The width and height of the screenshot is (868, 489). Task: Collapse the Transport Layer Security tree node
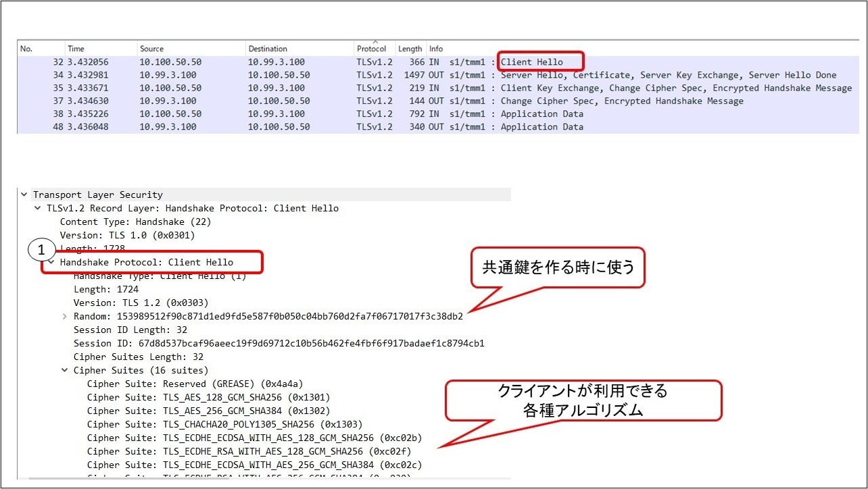click(25, 195)
